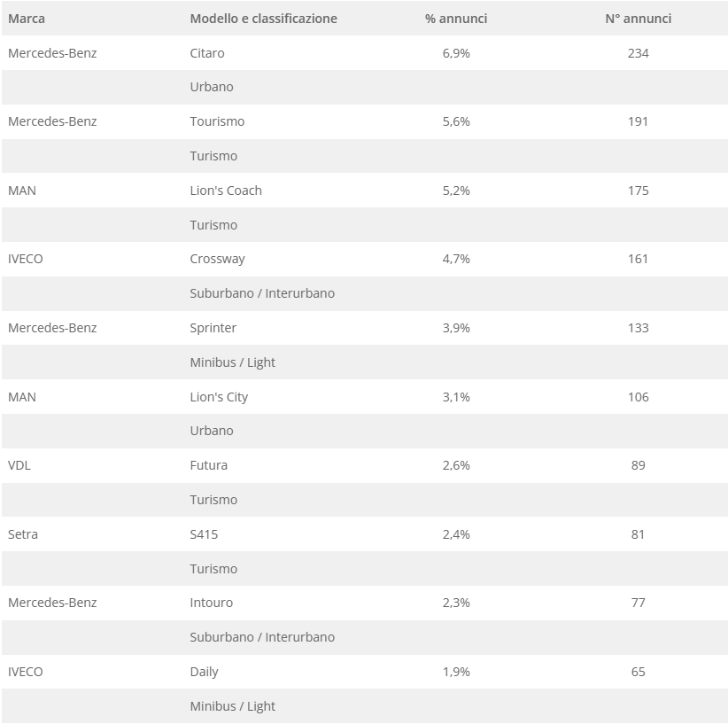Select the 234 listings count cell
This screenshot has height=724, width=728.
click(x=638, y=53)
